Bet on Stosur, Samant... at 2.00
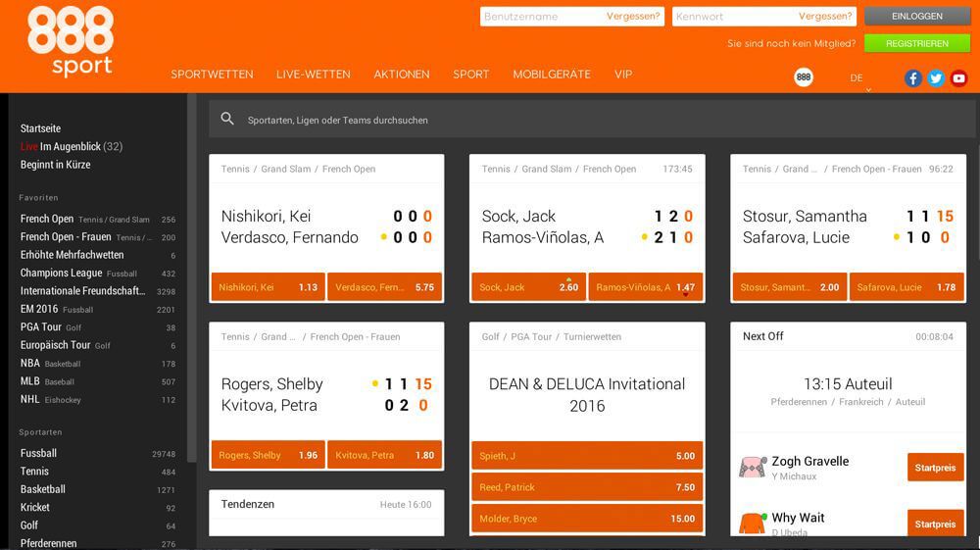 (x=789, y=287)
